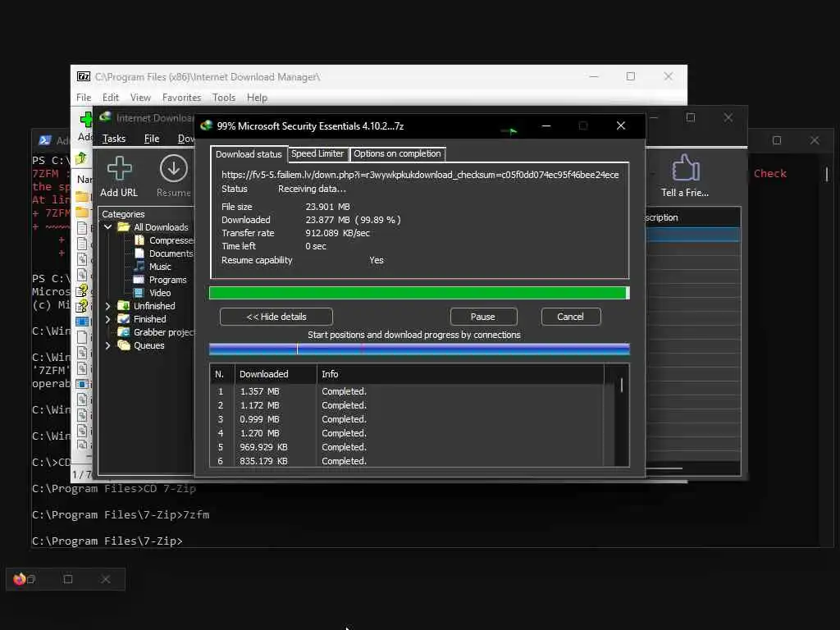Click the red Check text in the terminal
Viewport: 840px width, 630px height.
pyautogui.click(x=769, y=174)
